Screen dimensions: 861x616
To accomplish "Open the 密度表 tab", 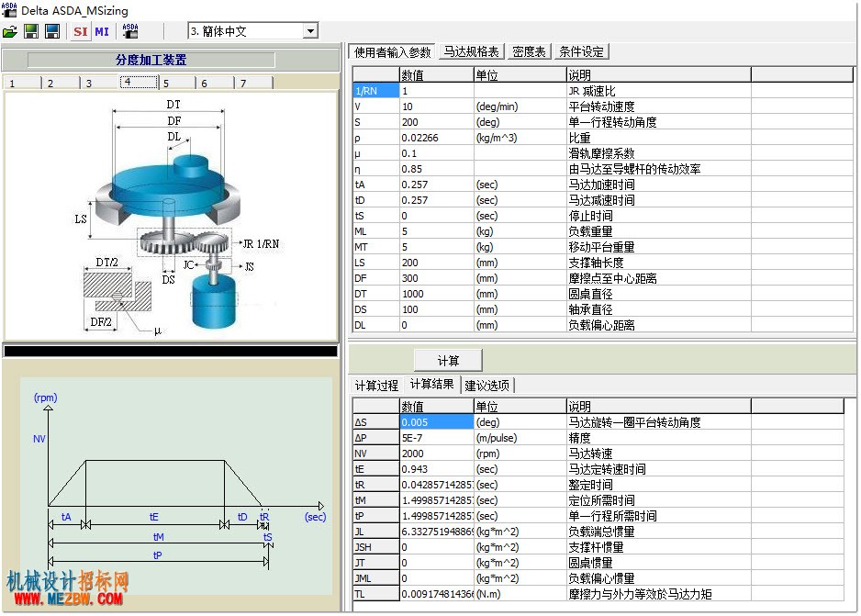I will (x=529, y=51).
